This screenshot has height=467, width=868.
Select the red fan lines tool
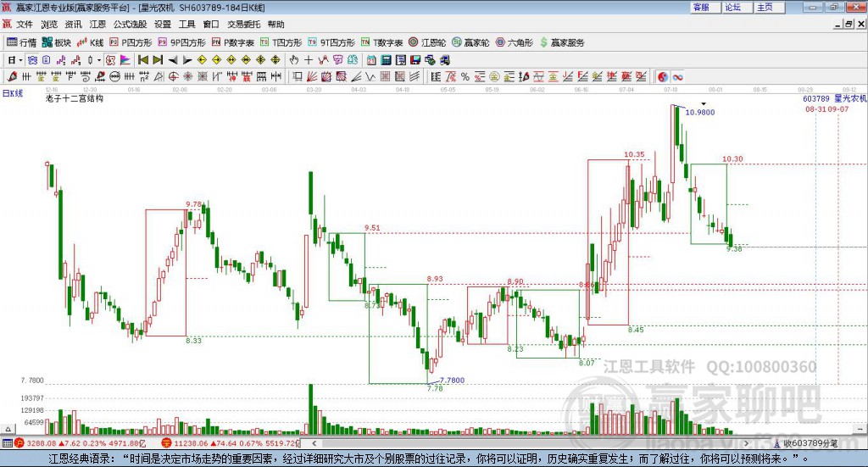[312, 76]
